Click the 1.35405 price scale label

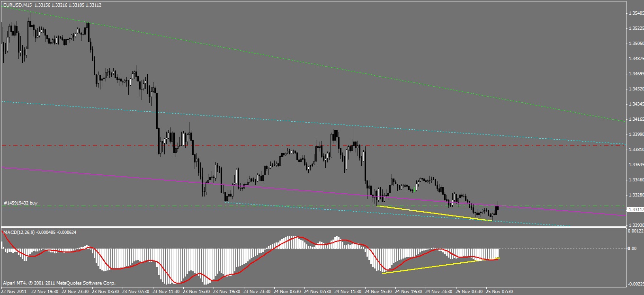(x=635, y=13)
